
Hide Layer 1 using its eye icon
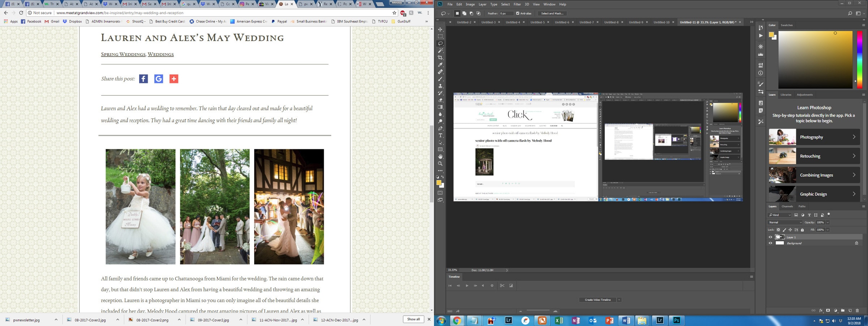point(770,237)
